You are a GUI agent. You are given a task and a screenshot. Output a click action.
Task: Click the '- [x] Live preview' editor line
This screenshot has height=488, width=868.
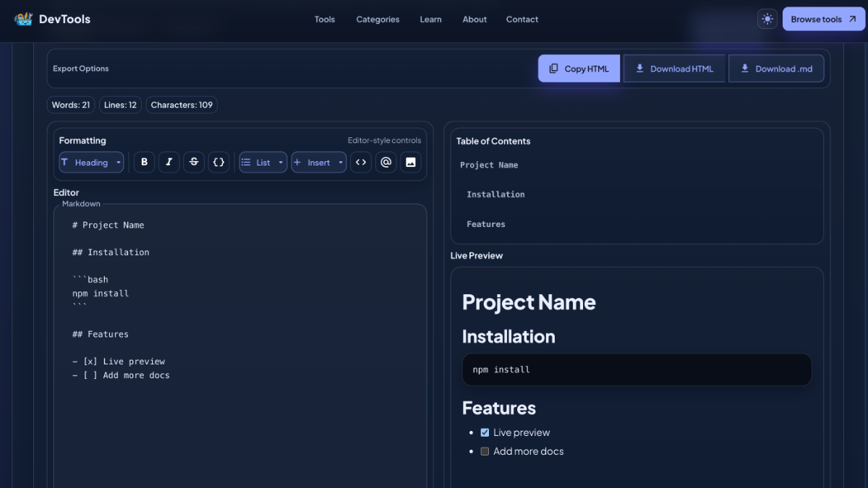(x=119, y=361)
